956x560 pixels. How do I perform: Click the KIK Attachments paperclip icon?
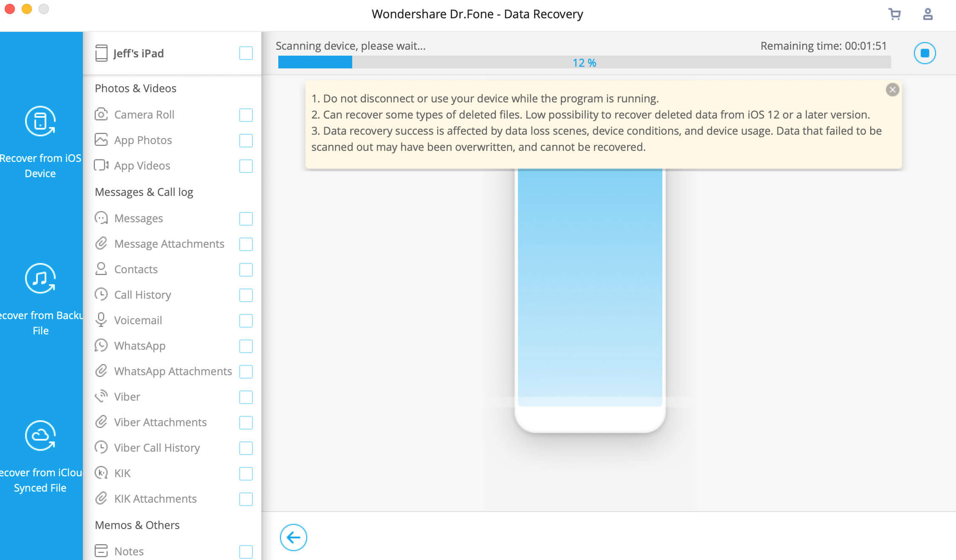pos(101,498)
